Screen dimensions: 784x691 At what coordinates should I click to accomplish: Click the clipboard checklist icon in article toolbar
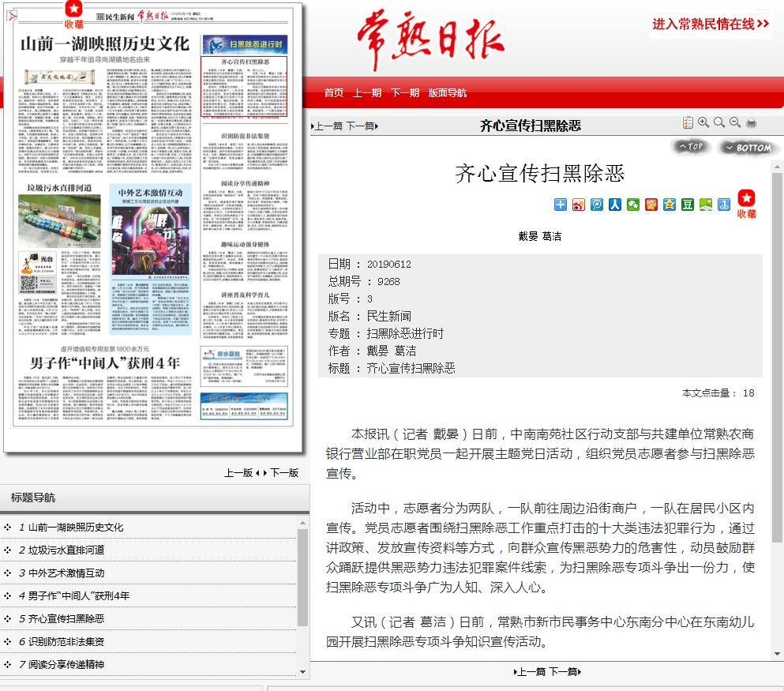(x=688, y=122)
